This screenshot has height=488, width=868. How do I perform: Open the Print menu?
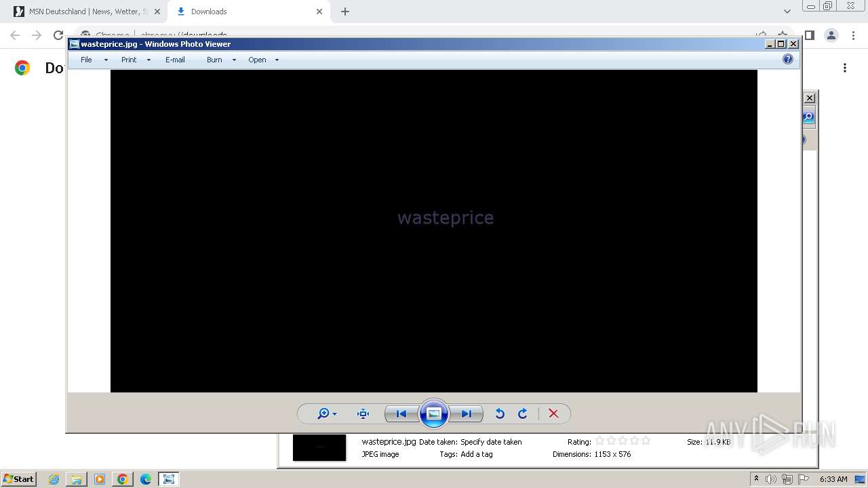129,60
